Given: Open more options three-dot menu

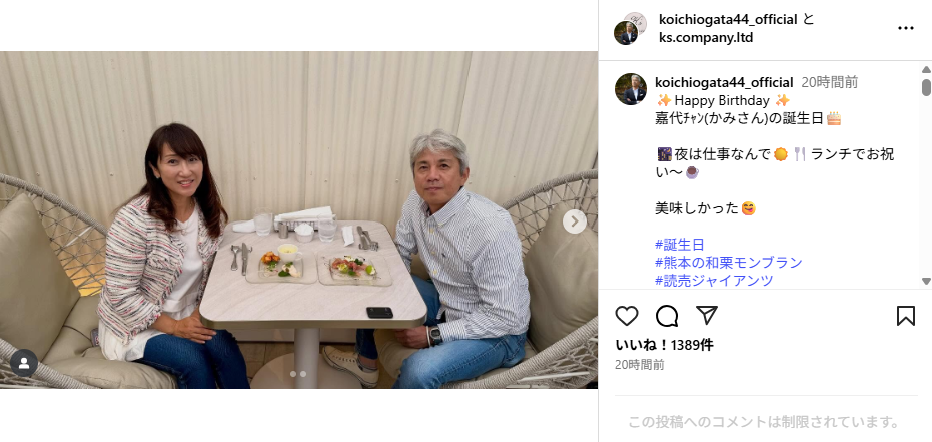Looking at the screenshot, I should [x=905, y=29].
